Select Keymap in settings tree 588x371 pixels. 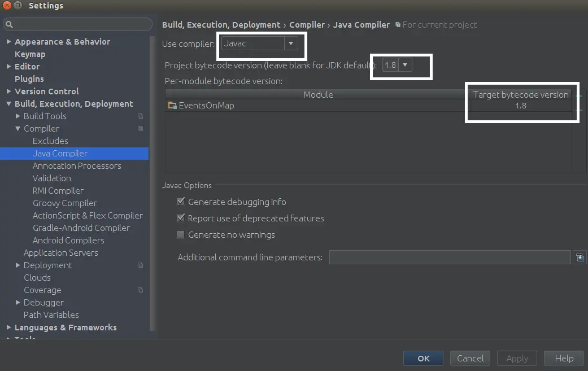click(x=30, y=54)
